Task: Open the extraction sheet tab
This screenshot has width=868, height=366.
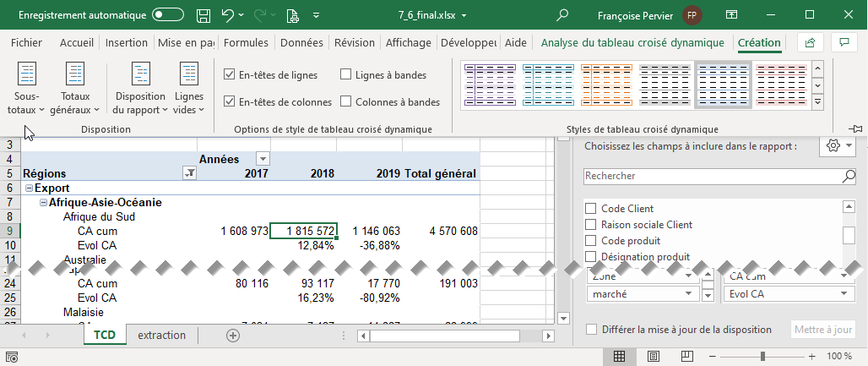Action: point(161,336)
